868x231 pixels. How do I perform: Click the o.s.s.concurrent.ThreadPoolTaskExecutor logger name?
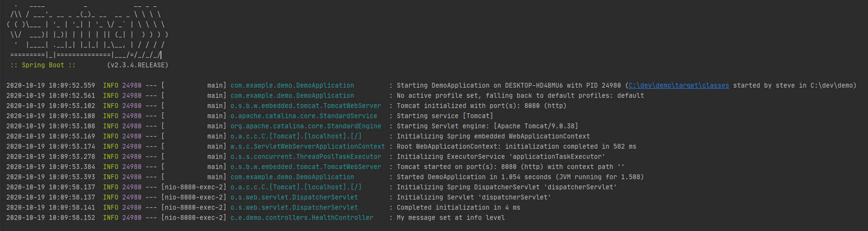click(x=306, y=157)
